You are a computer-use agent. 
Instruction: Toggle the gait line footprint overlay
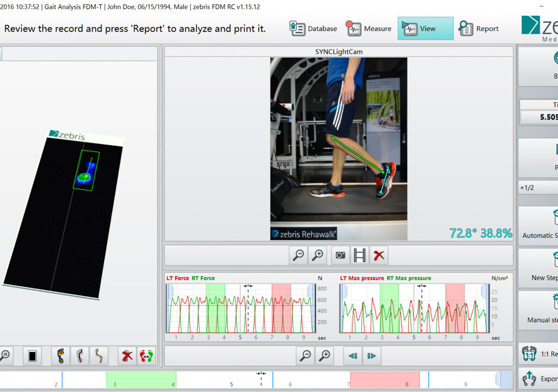[x=80, y=356]
